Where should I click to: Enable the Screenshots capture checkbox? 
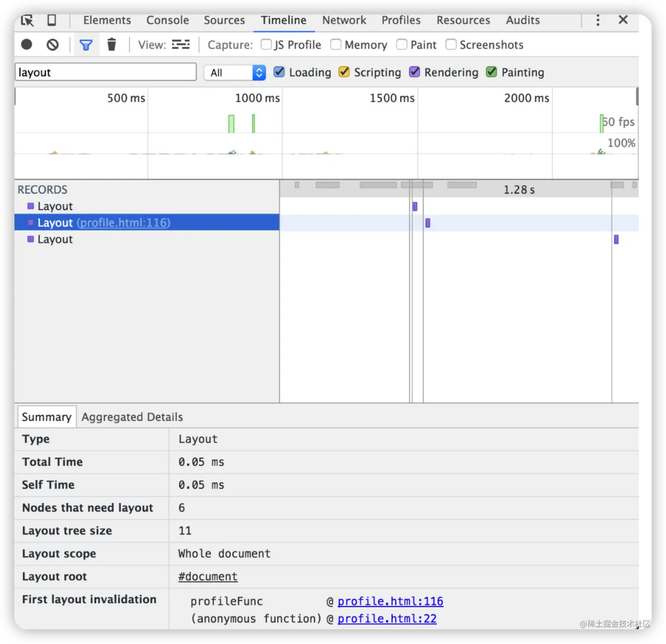[451, 45]
